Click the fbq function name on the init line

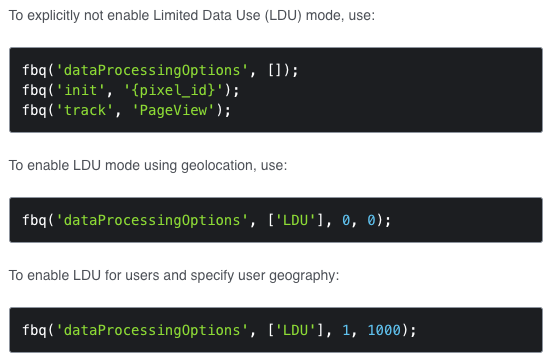pyautogui.click(x=34, y=90)
